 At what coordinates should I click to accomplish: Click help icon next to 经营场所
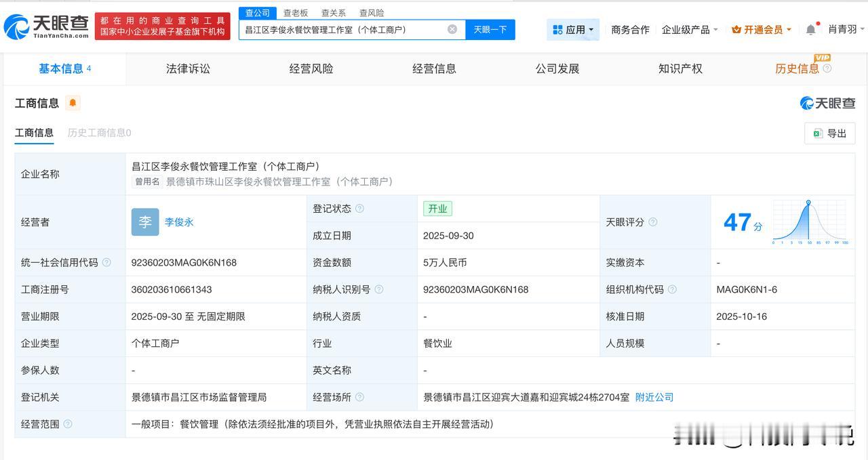(x=359, y=397)
